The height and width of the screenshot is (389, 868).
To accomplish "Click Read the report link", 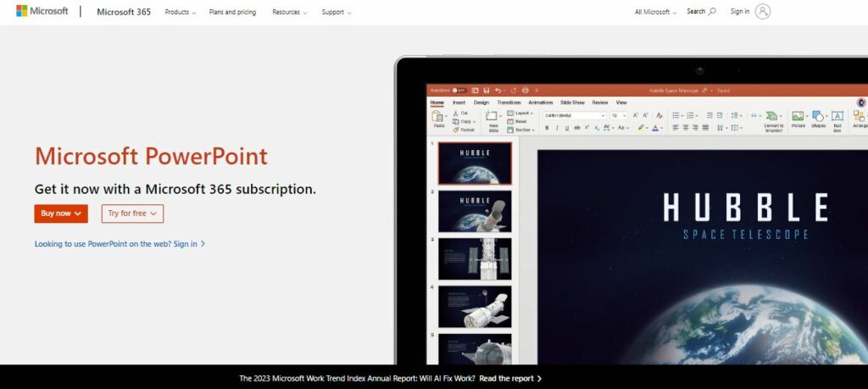I will click(510, 379).
